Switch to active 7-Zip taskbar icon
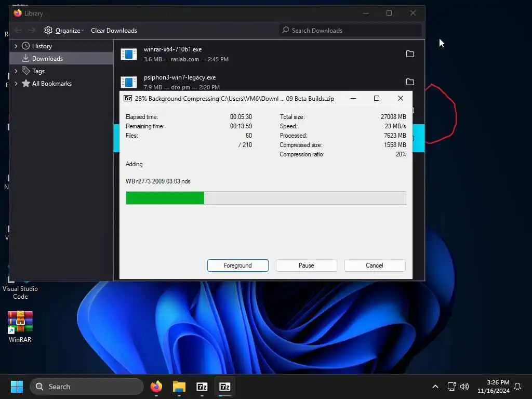This screenshot has height=399, width=532. point(225,387)
